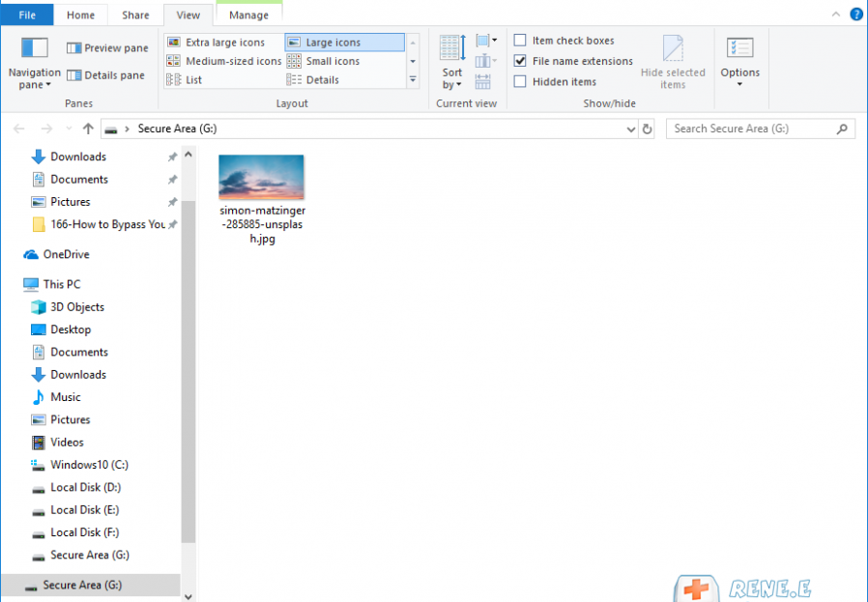Switch to the Home ribbon tab
This screenshot has height=602, width=868.
click(x=80, y=15)
